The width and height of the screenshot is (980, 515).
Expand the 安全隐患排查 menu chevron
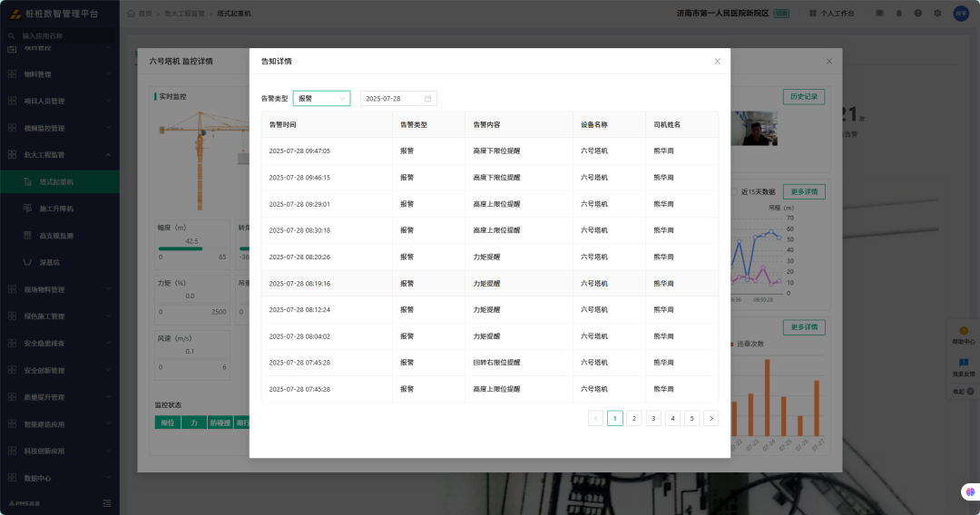108,344
